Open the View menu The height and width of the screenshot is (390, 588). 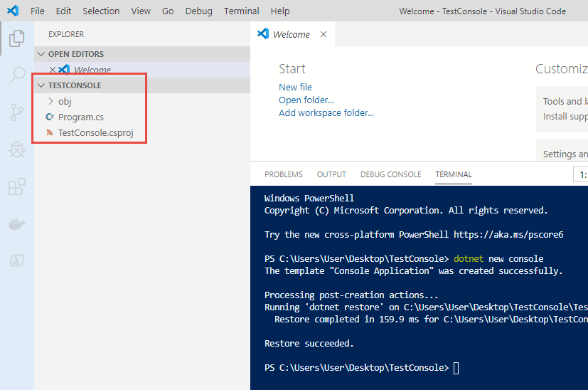[x=141, y=11]
